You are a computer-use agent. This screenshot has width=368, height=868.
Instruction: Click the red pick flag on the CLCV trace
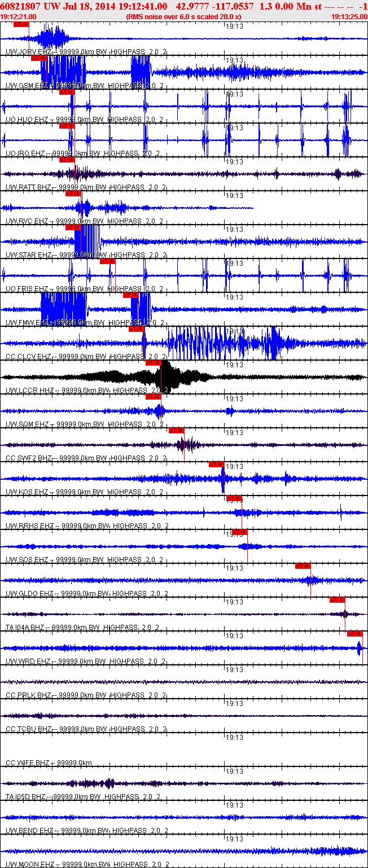tap(136, 329)
